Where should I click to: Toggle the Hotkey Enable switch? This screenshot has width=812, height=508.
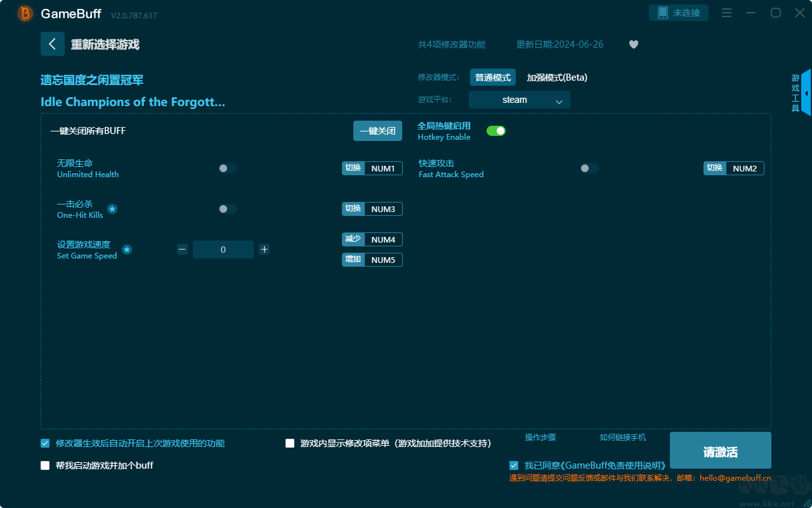496,131
